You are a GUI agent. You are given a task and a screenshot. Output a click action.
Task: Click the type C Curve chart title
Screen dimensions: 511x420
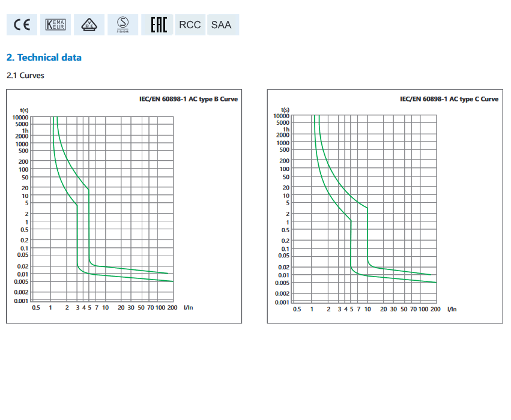449,99
